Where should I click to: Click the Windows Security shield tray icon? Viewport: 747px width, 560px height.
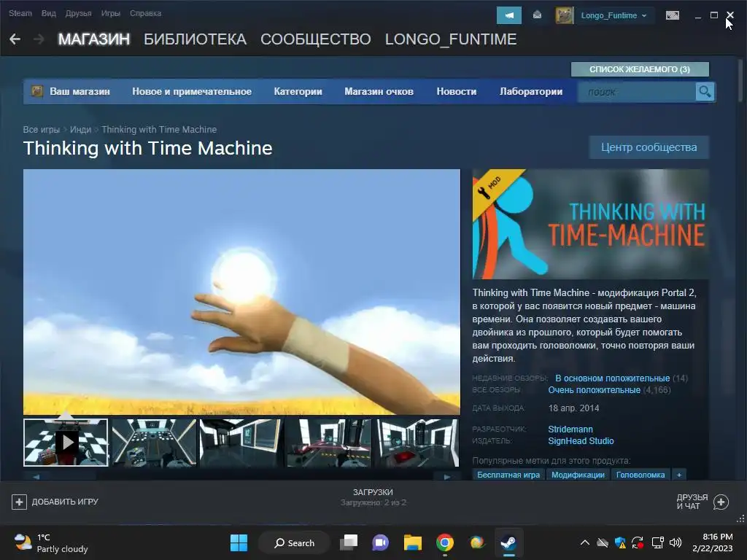tap(620, 542)
